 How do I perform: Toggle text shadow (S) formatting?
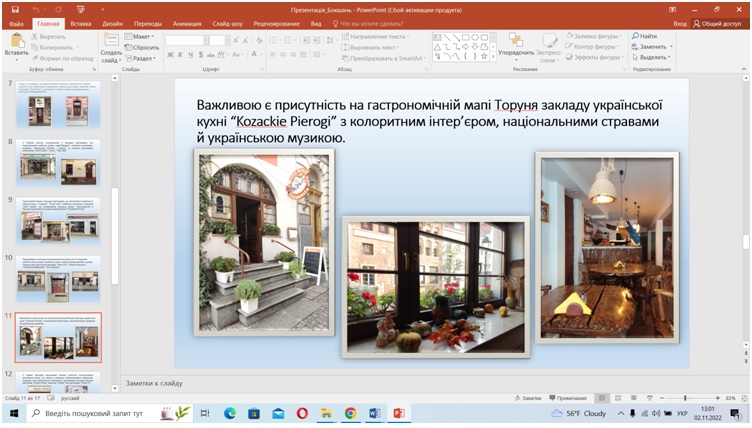[x=200, y=55]
